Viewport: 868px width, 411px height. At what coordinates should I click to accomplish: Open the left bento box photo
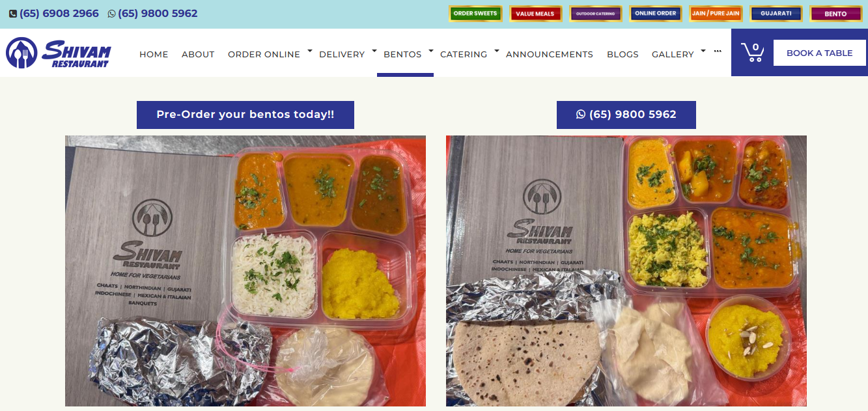(x=245, y=271)
